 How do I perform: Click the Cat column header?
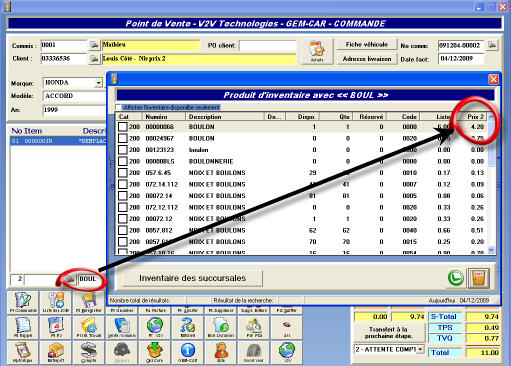click(129, 117)
